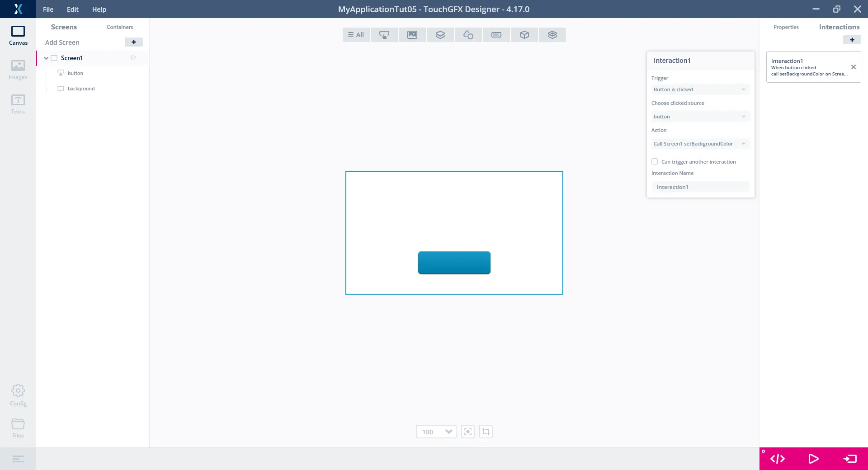868x470 pixels.
Task: Click the fit-to-screen zoom icon
Action: (x=467, y=432)
